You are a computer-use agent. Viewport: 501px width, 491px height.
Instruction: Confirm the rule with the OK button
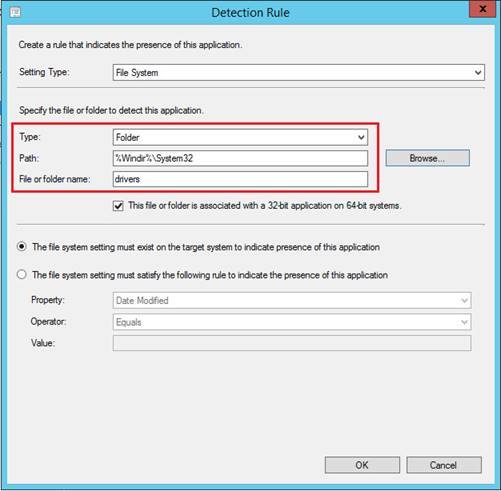click(x=362, y=465)
